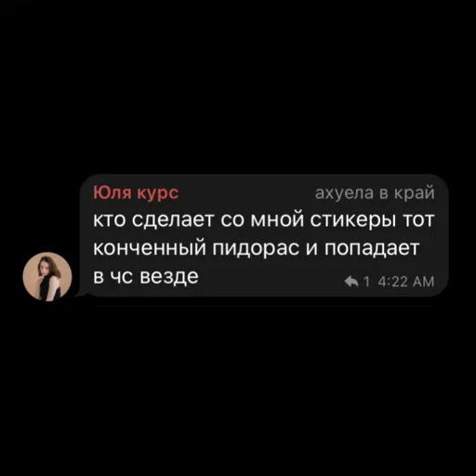The height and width of the screenshot is (476, 476).
Task: Click the word конченный in message
Action: tap(150, 248)
